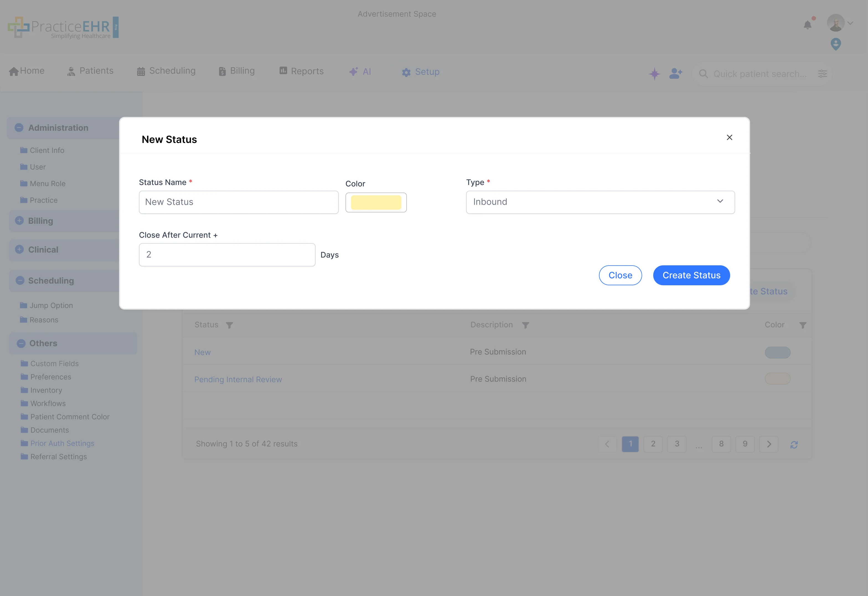The image size is (868, 596).
Task: Switch to the Reports menu
Action: point(301,71)
